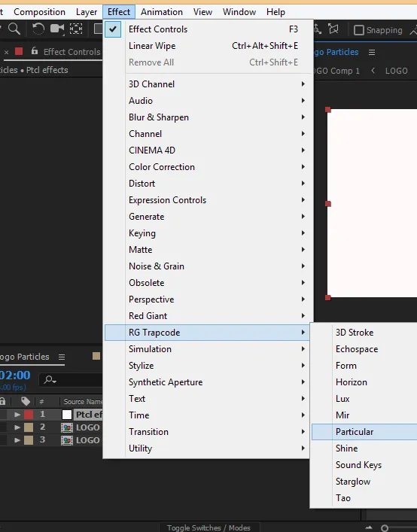The height and width of the screenshot is (532, 417).
Task: Select the Unified Camera tool
Action: [57, 29]
